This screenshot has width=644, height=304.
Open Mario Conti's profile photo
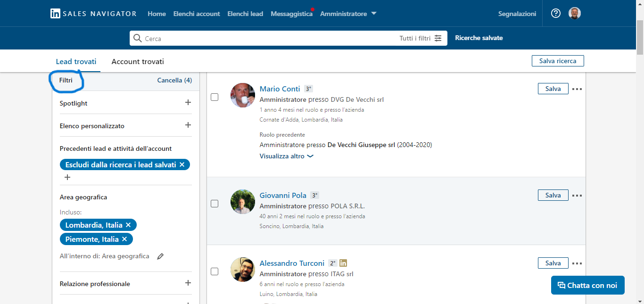(x=243, y=95)
